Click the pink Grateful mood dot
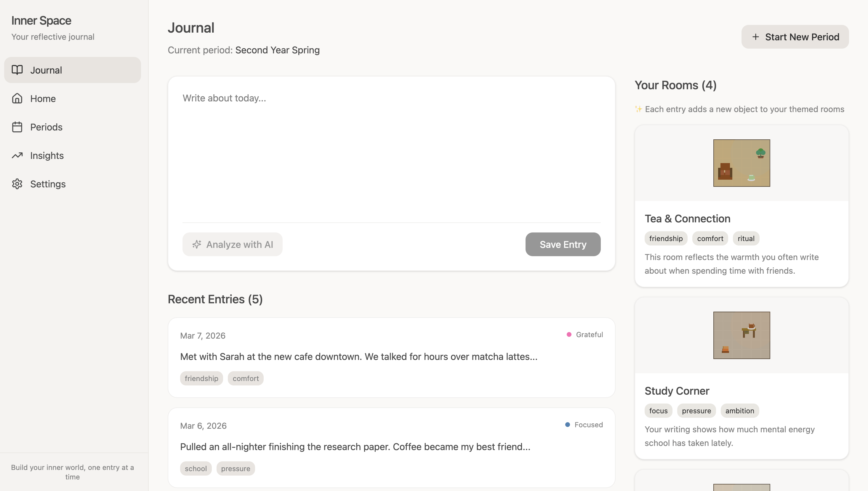The height and width of the screenshot is (491, 868). click(569, 334)
